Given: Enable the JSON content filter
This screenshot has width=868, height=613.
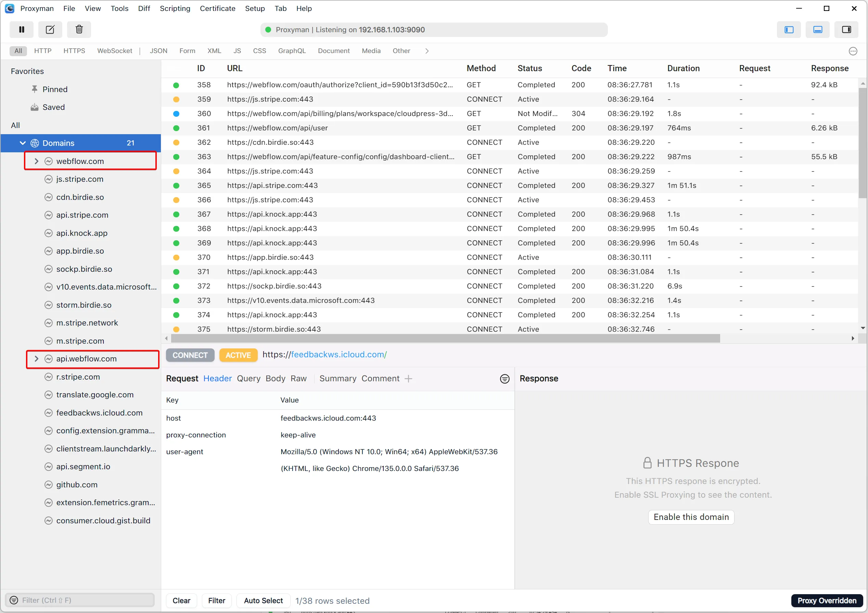Looking at the screenshot, I should pyautogui.click(x=158, y=51).
